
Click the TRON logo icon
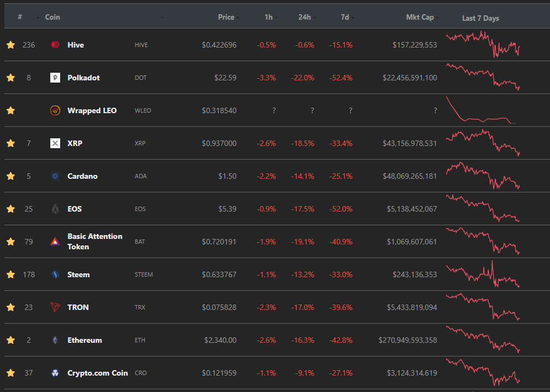[x=55, y=307]
